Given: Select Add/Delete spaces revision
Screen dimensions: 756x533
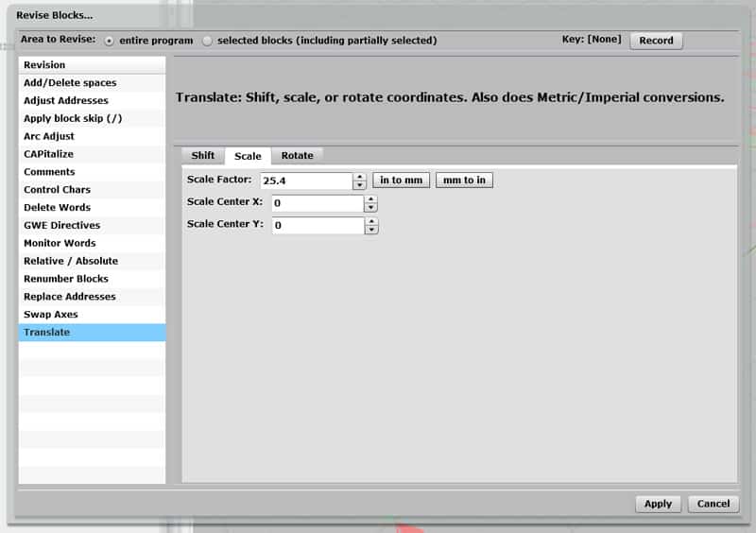Looking at the screenshot, I should 70,83.
